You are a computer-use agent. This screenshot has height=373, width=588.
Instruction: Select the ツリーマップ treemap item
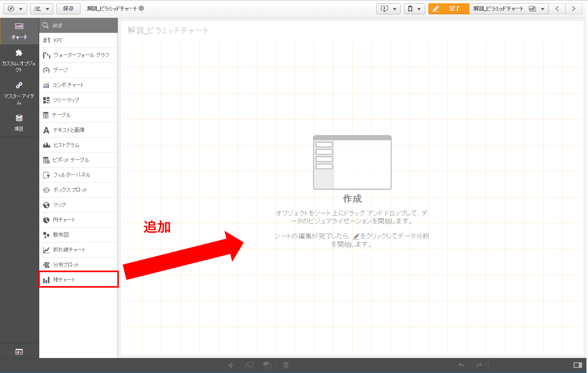[79, 100]
